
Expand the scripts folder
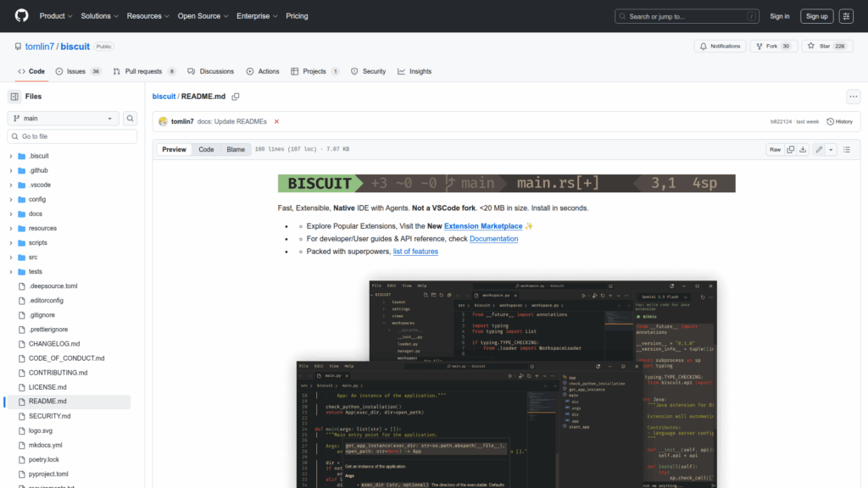pos(10,243)
